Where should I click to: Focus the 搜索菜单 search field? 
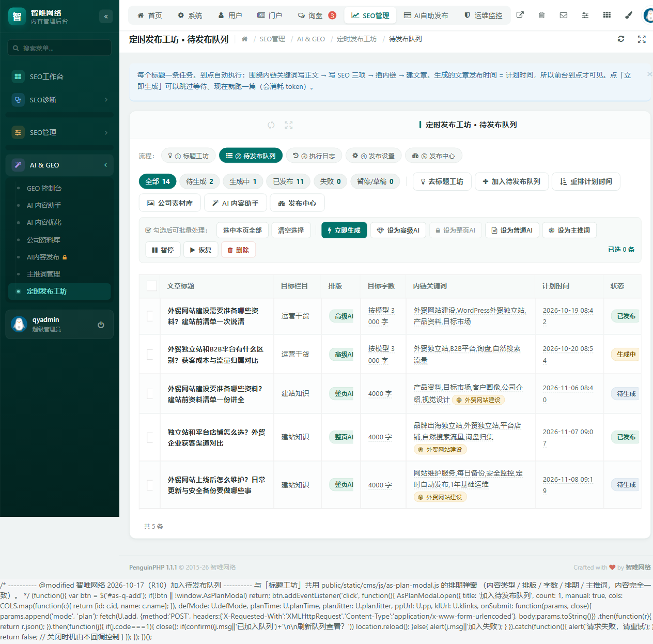[x=59, y=48]
